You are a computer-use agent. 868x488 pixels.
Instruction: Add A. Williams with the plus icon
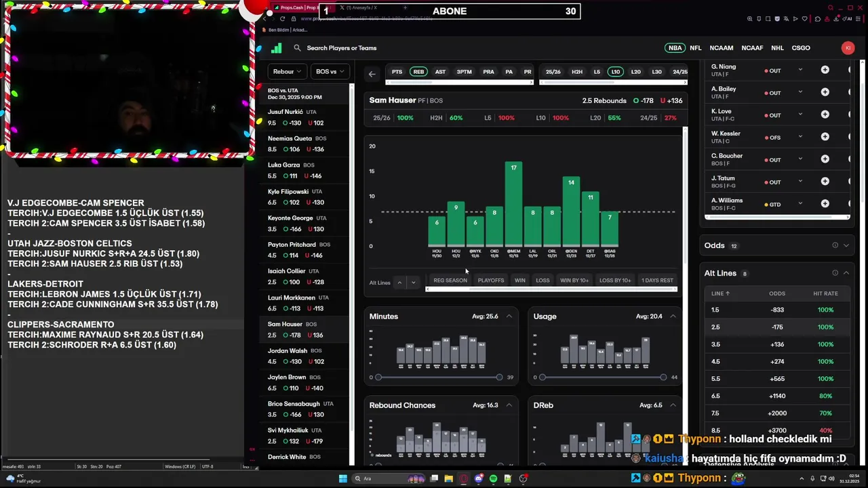[x=825, y=204]
